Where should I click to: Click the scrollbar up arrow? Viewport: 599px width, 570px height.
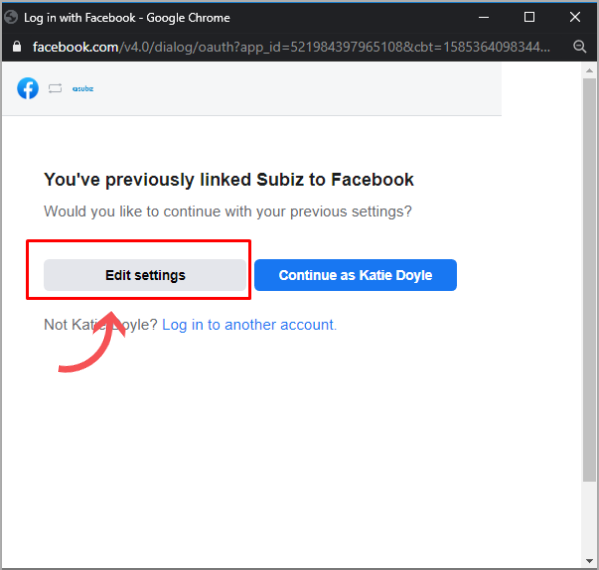point(589,71)
